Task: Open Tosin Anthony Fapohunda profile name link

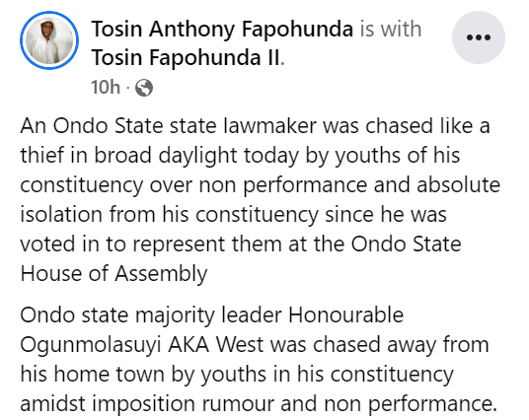Action: (x=222, y=29)
